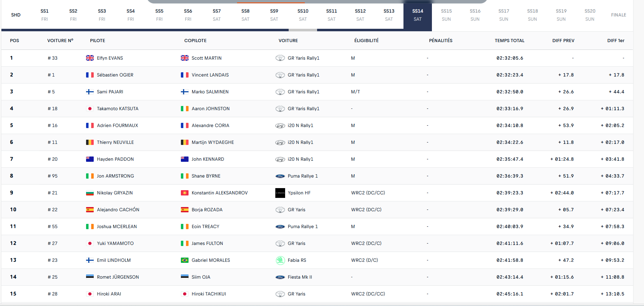Switch to the SS4 FRI stage tab
644x306 pixels.
[x=131, y=15]
